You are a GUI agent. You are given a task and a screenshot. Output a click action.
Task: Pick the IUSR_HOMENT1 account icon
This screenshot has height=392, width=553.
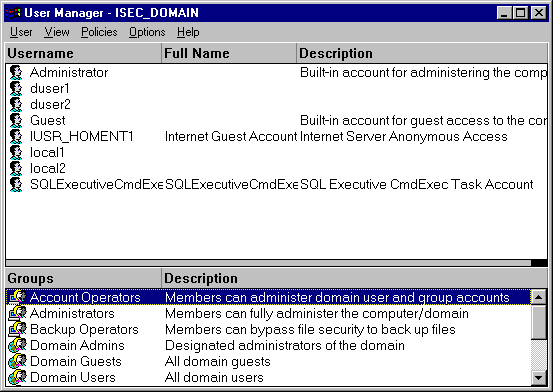[16, 137]
